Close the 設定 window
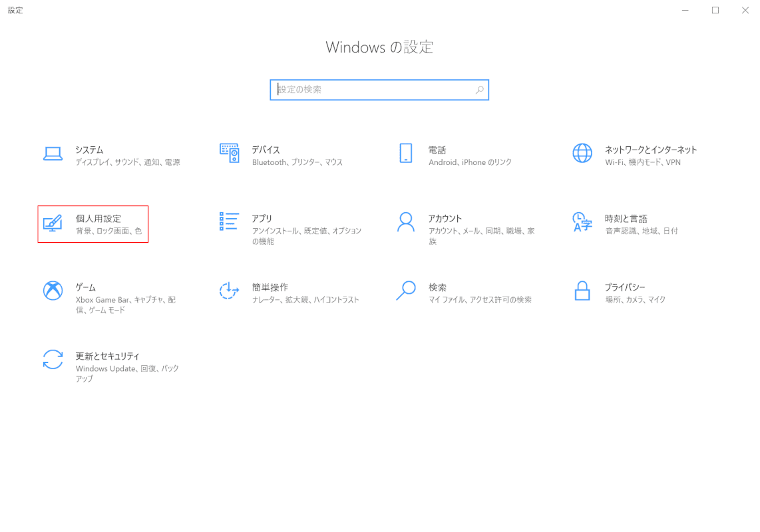This screenshot has height=532, width=760. pyautogui.click(x=745, y=10)
